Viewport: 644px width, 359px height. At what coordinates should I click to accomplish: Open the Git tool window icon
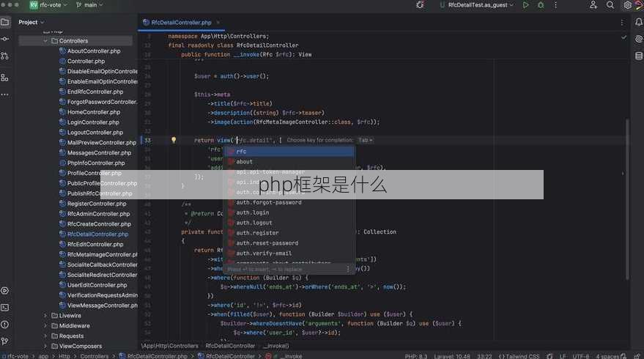pos(5,341)
